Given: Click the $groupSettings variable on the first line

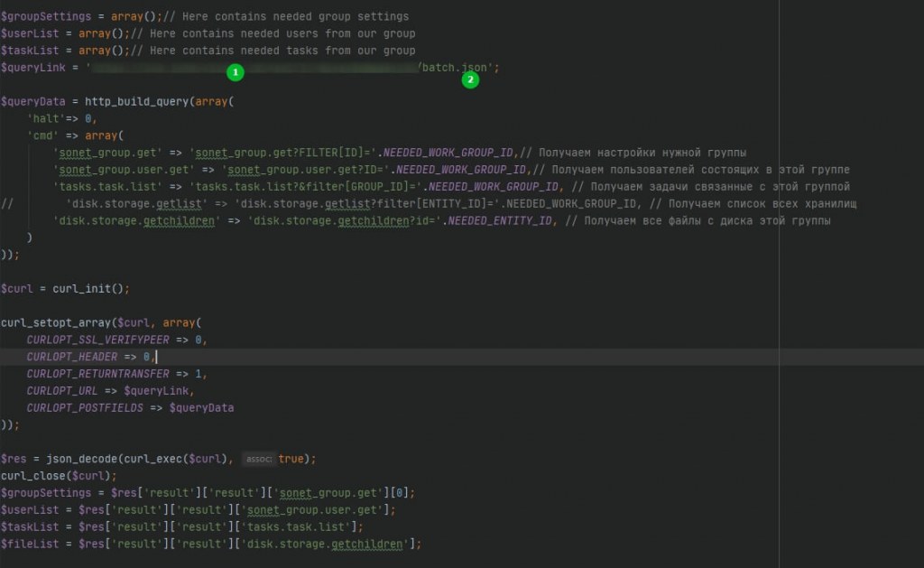Looking at the screenshot, I should click(46, 16).
